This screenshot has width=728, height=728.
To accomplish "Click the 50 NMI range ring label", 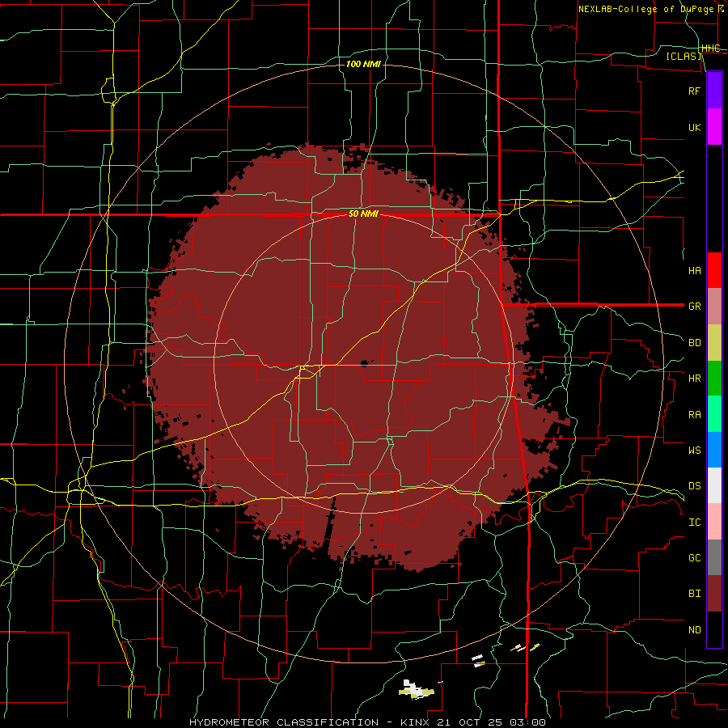I will (363, 214).
